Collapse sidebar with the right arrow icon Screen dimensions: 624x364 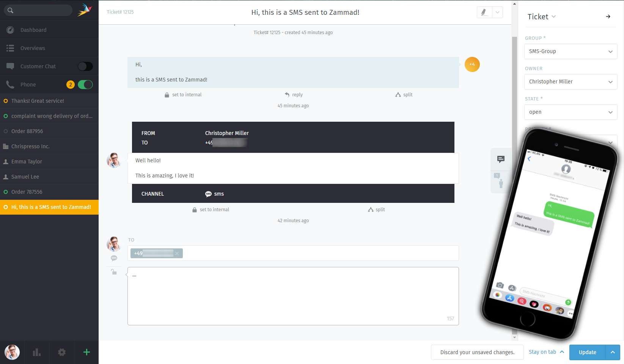point(608,17)
